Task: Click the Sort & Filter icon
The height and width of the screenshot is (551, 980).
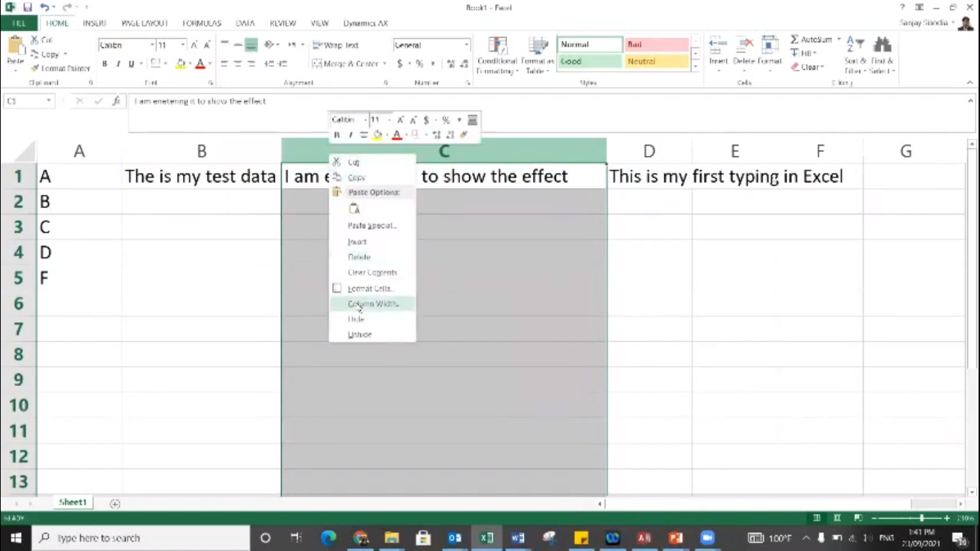Action: pos(854,45)
